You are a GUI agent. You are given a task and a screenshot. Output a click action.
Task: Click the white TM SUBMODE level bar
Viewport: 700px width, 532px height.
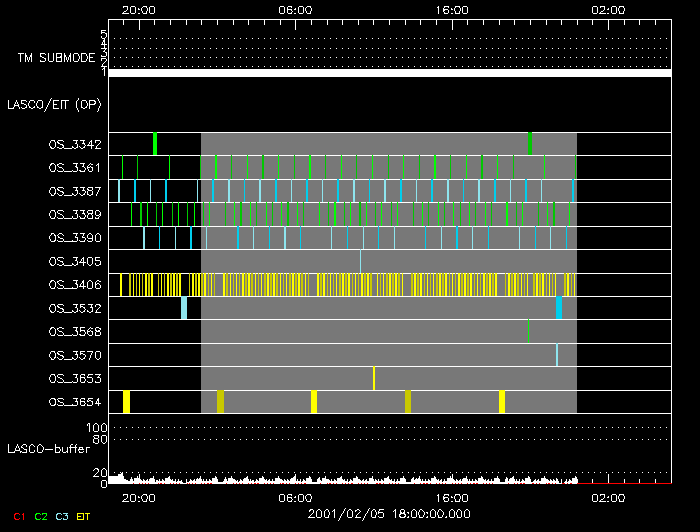click(389, 73)
